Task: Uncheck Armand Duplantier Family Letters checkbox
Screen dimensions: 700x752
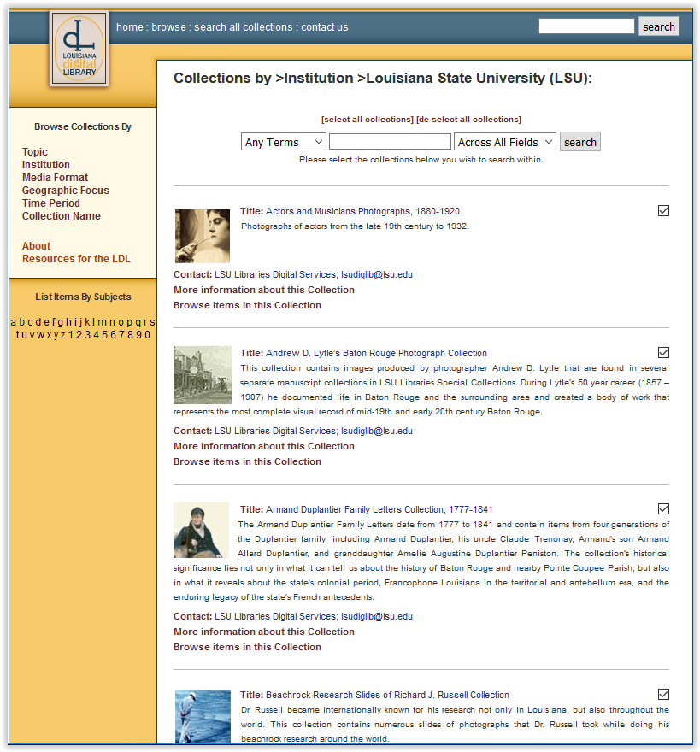Action: 663,508
